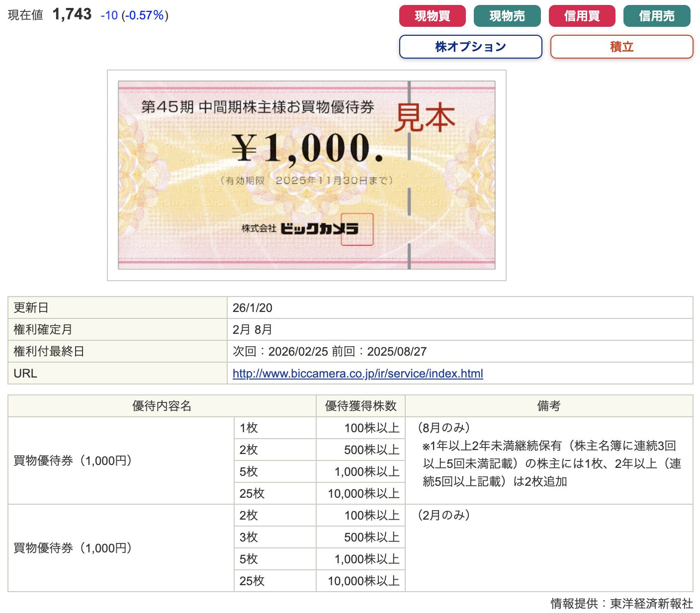Click the 優待内容名 column header
700x613 pixels.
(162, 406)
